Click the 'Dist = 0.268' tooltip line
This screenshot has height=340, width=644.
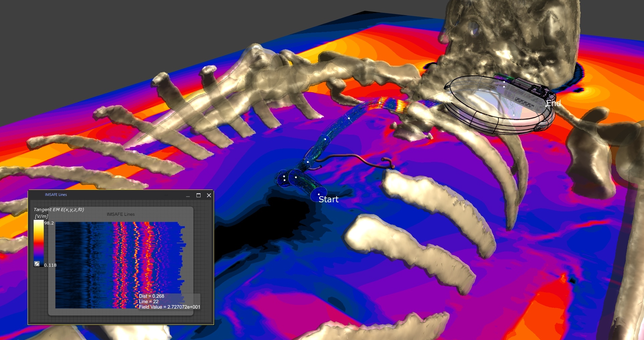point(151,296)
